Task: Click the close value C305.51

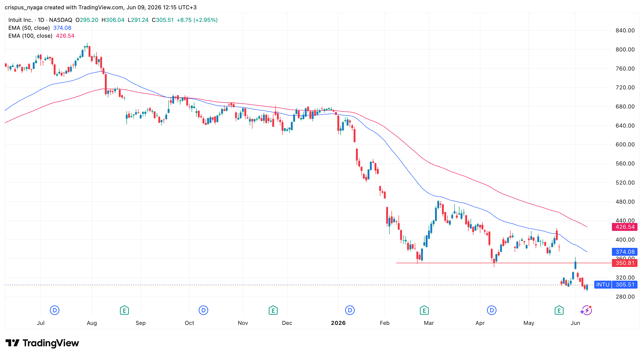Action: coord(163,20)
